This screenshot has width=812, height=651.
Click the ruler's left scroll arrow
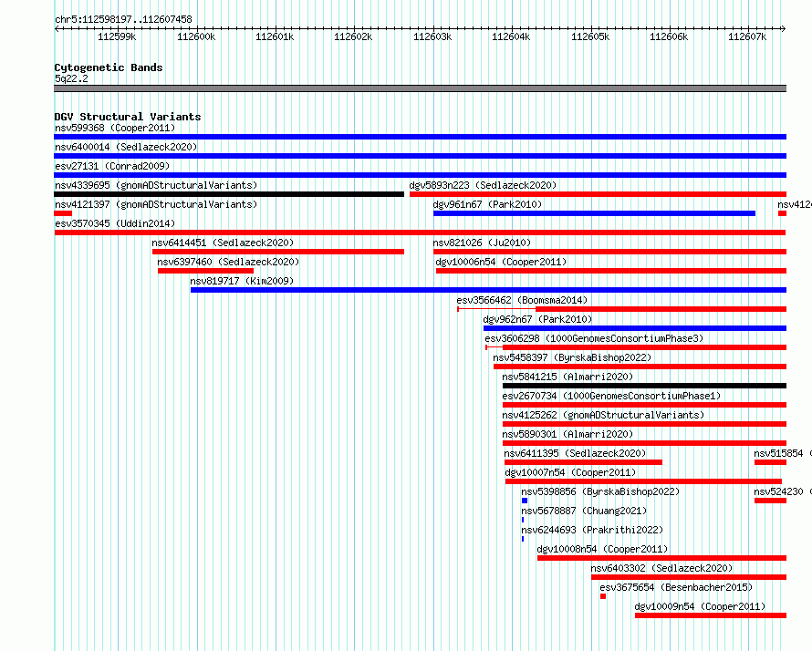click(x=57, y=28)
